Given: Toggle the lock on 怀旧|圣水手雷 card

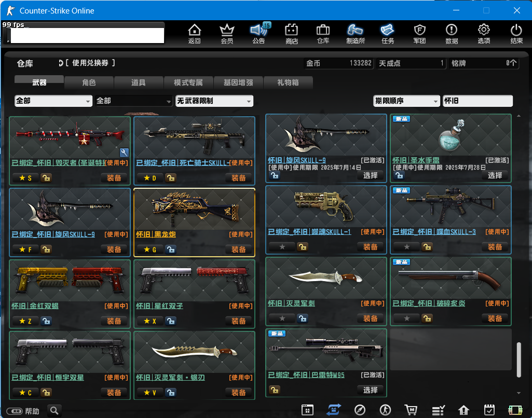Looking at the screenshot, I should pyautogui.click(x=399, y=175).
